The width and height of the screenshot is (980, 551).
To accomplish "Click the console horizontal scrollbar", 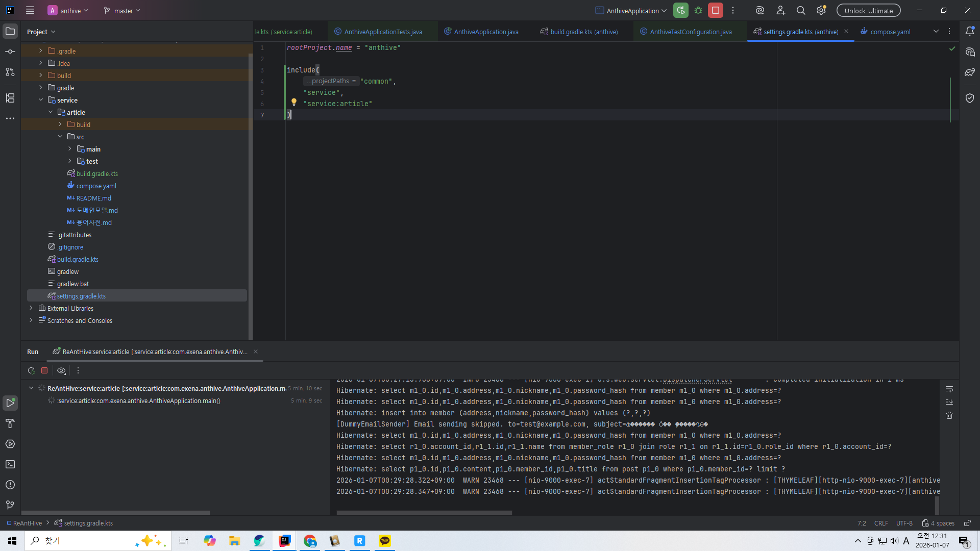I will point(424,513).
